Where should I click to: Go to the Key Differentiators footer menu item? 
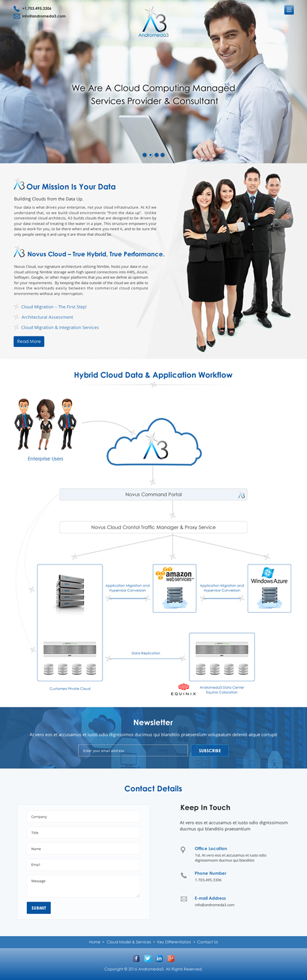pos(174,942)
